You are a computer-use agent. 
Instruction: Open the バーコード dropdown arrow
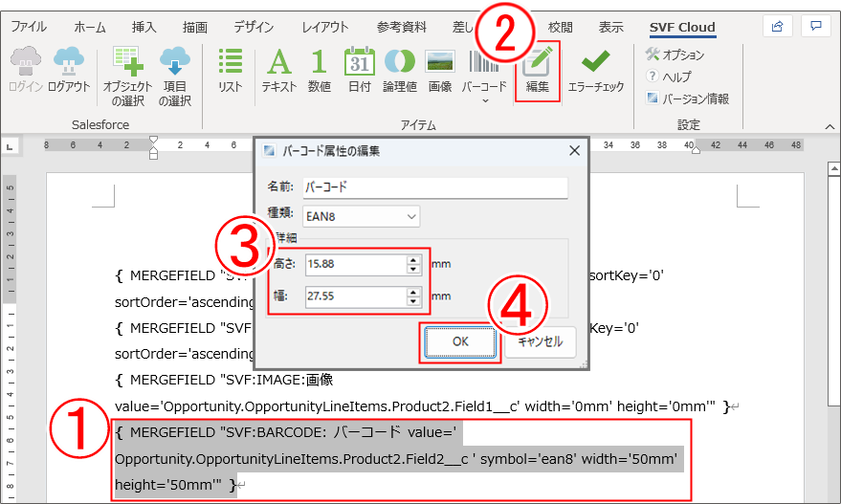(485, 100)
